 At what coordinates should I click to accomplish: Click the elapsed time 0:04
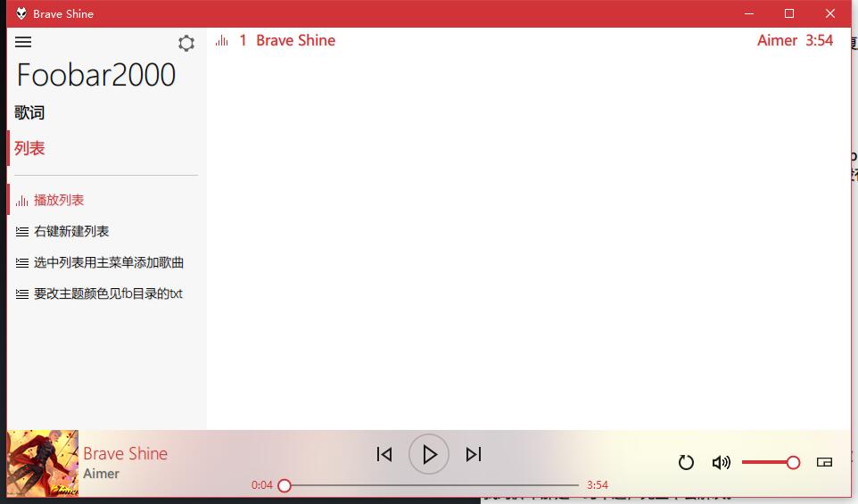262,485
